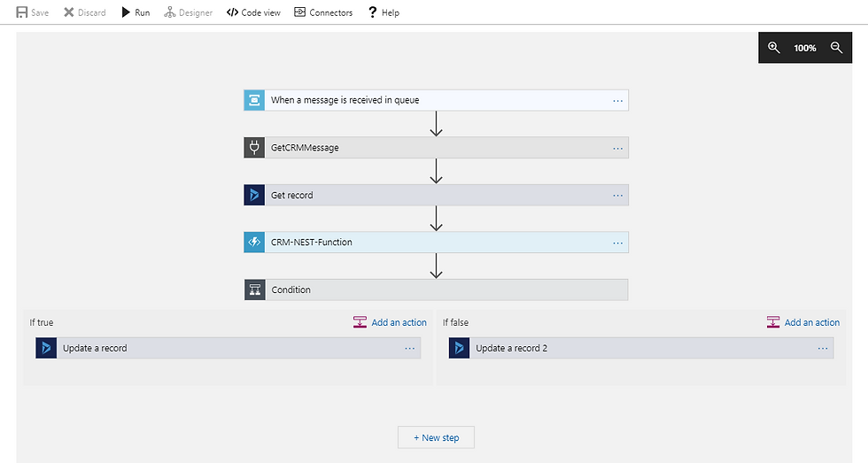868x463 pixels.
Task: Click the Save toolbar button
Action: point(33,12)
